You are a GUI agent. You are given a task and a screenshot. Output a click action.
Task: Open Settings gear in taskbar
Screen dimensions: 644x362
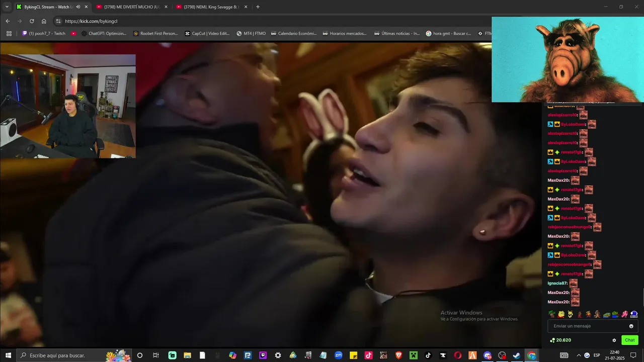278,355
